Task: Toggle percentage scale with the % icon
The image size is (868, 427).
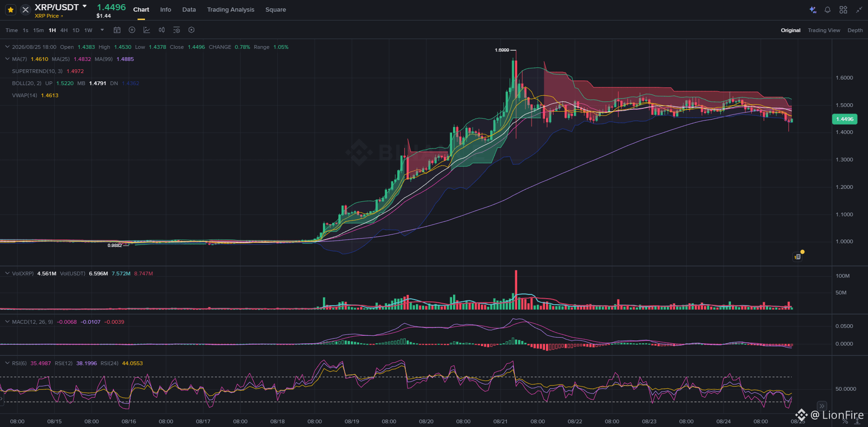Action: pyautogui.click(x=845, y=421)
